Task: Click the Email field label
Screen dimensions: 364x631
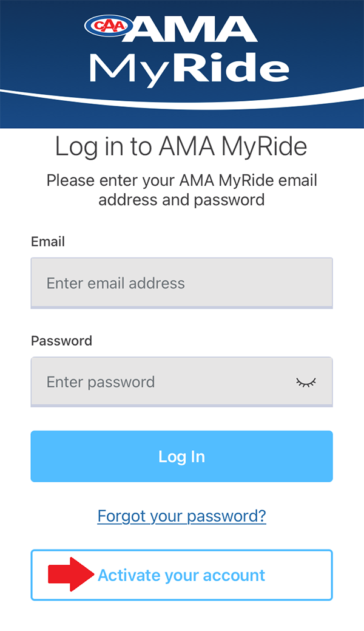Action: click(47, 241)
